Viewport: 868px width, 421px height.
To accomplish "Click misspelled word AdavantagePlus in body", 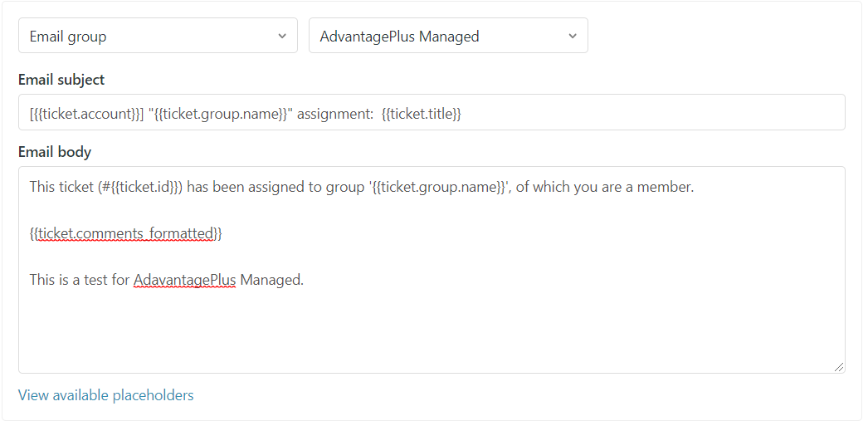I will 185,280.
